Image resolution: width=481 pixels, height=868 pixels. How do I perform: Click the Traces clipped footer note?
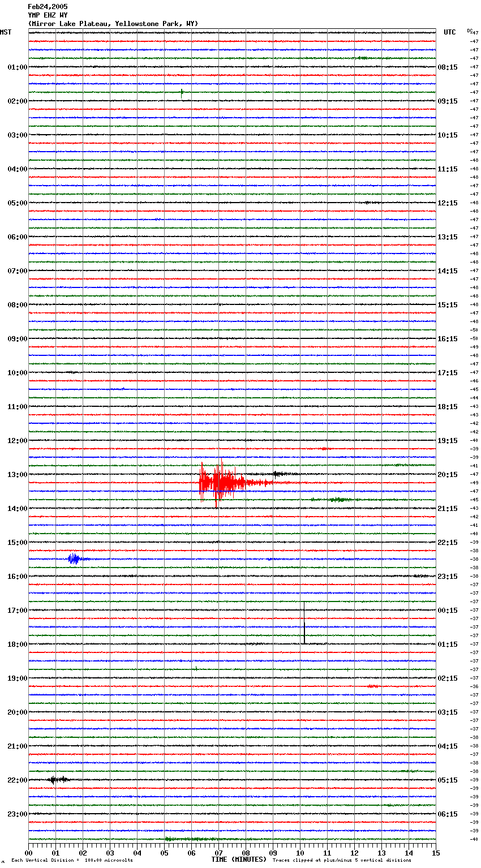(342, 861)
